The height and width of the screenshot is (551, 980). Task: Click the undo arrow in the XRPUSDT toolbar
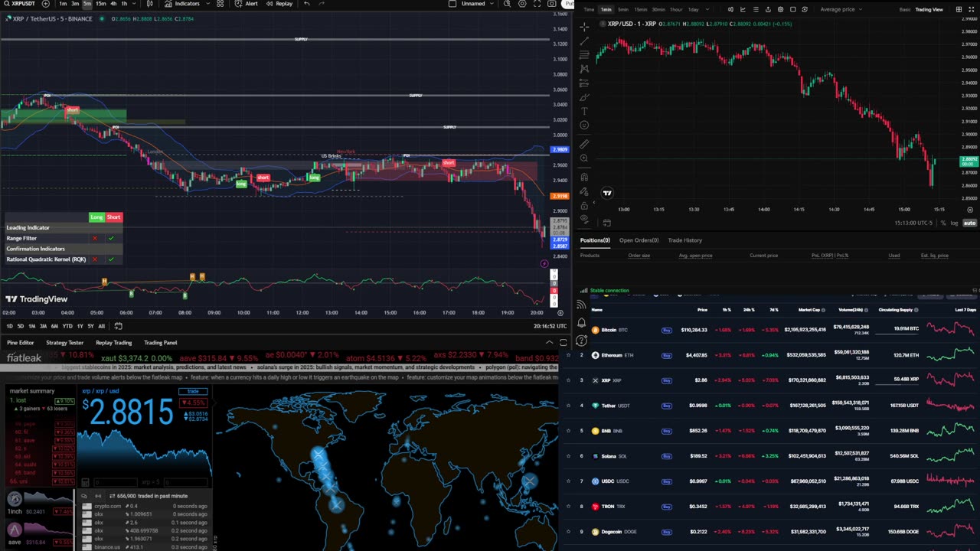pyautogui.click(x=306, y=4)
